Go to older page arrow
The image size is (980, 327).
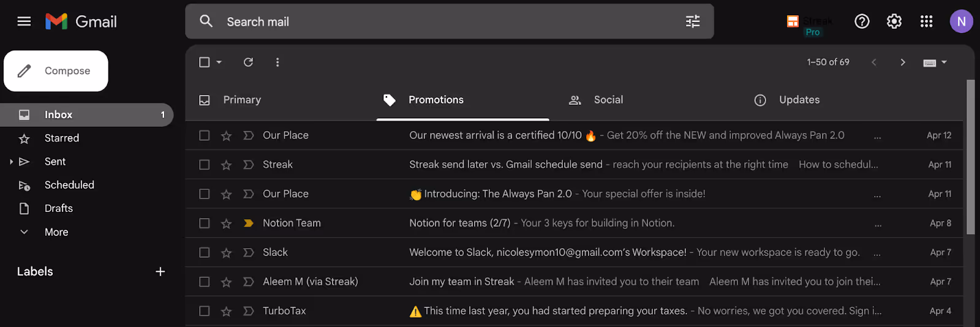(x=902, y=62)
